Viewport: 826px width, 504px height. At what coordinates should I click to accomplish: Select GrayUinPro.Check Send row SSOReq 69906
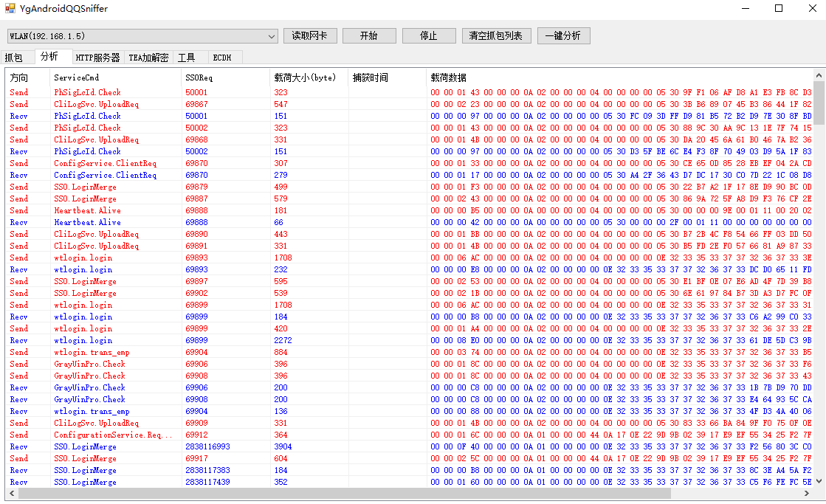tap(410, 364)
